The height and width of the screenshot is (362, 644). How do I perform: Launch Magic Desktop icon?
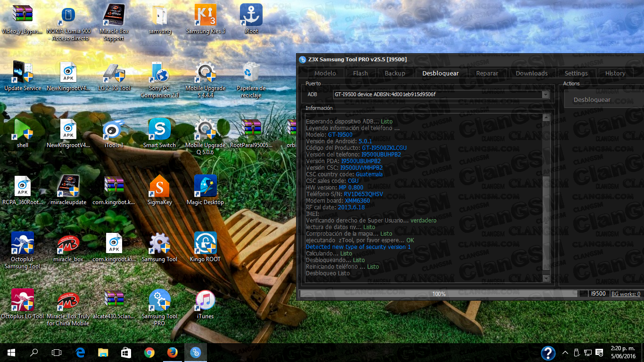coord(205,186)
